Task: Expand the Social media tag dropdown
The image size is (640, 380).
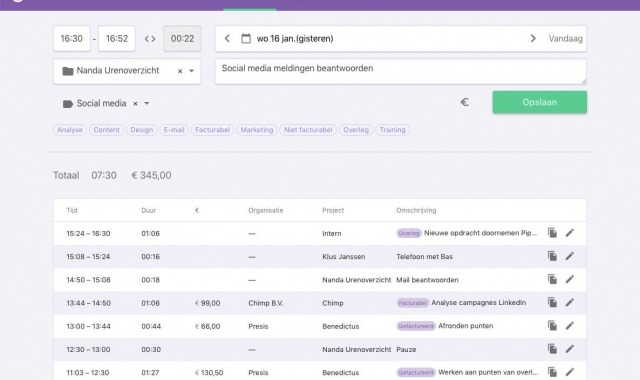Action: 147,104
